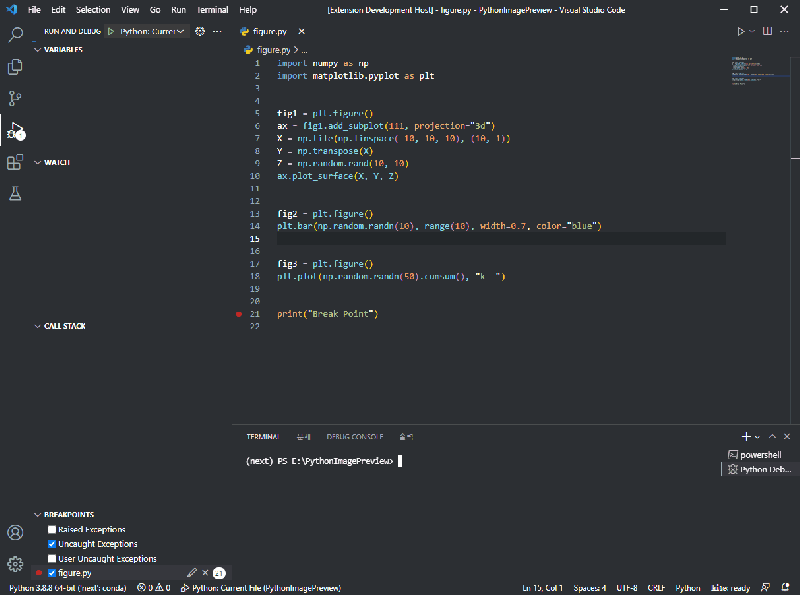Open the debug configuration dropdown

(x=151, y=31)
